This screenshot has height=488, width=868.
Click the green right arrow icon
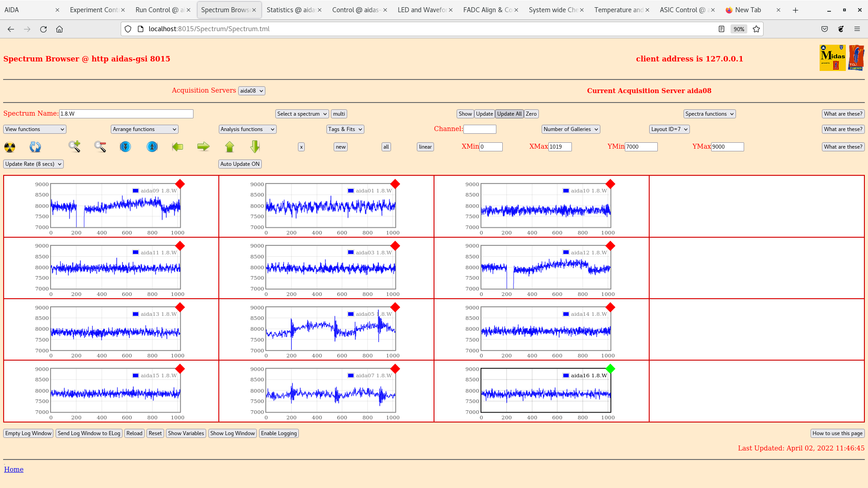(x=203, y=146)
